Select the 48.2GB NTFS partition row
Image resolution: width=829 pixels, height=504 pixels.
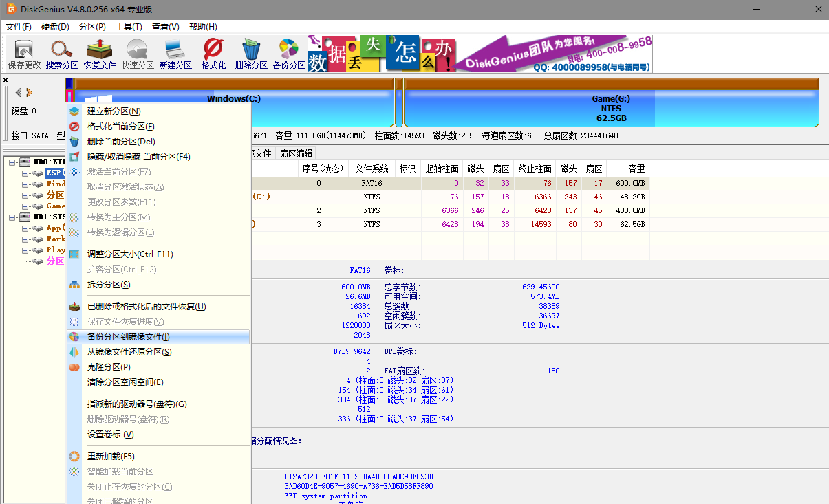(x=450, y=197)
